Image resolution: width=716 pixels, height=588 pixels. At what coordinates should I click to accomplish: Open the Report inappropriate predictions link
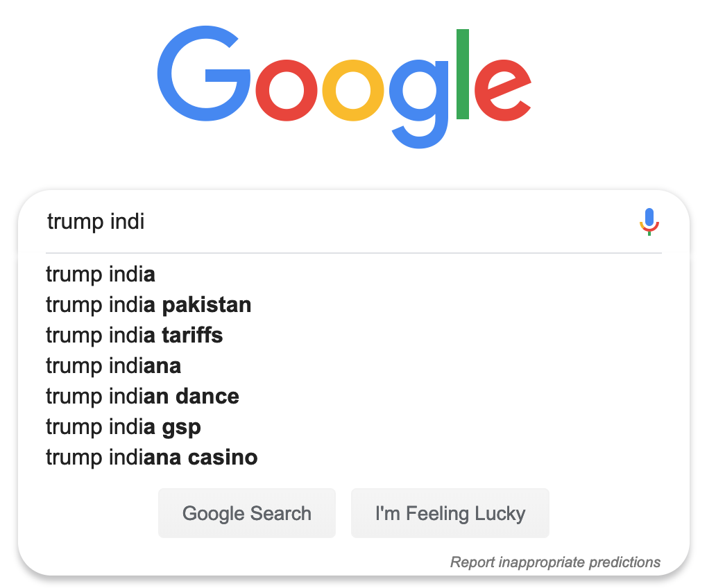coord(555,562)
